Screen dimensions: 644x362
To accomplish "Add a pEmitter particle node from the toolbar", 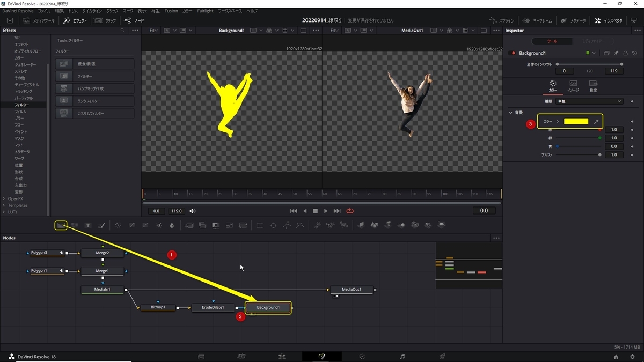I will pyautogui.click(x=317, y=225).
